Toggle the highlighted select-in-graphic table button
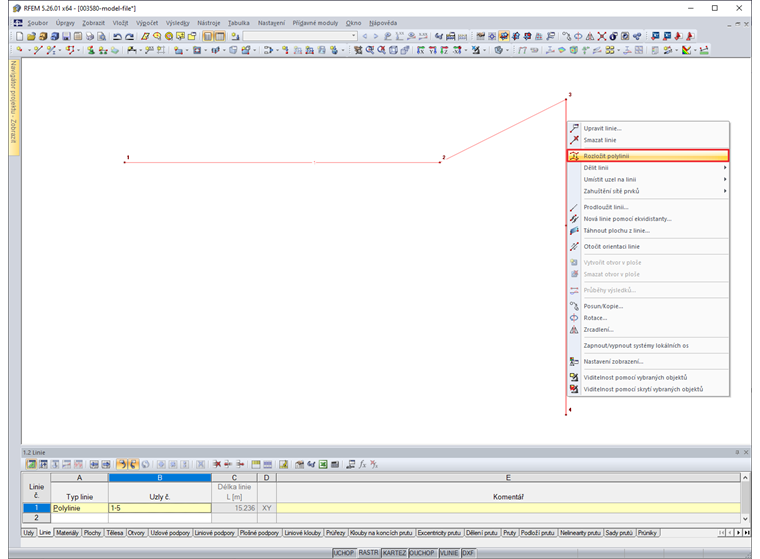Viewport: 760px width, 559px height. pyautogui.click(x=122, y=464)
